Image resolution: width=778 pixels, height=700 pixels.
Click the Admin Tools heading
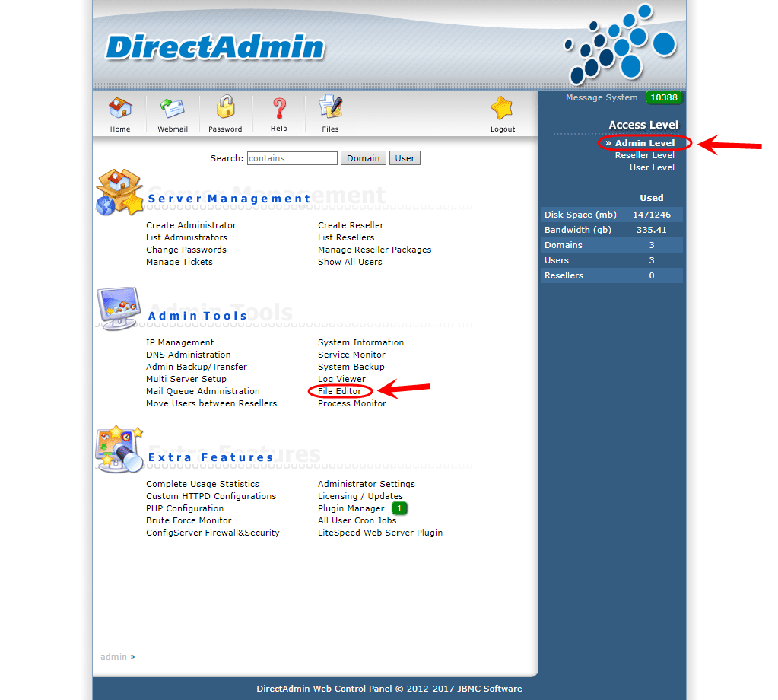[x=197, y=316]
